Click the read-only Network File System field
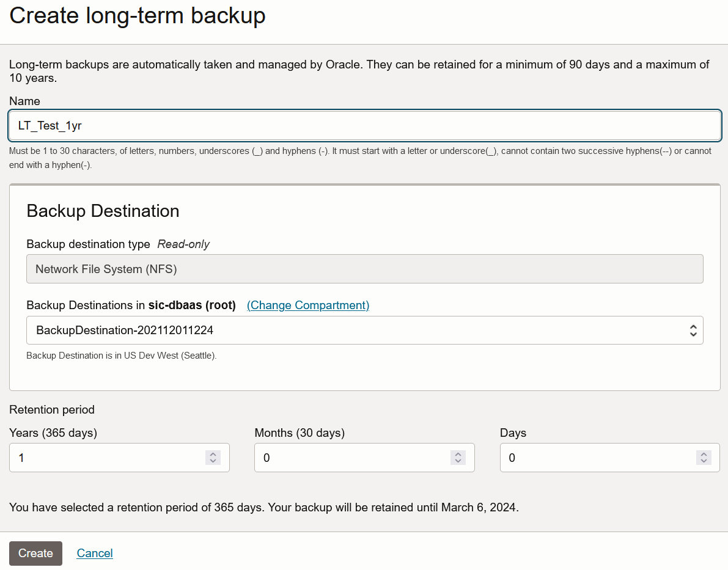The image size is (728, 570). click(x=364, y=269)
